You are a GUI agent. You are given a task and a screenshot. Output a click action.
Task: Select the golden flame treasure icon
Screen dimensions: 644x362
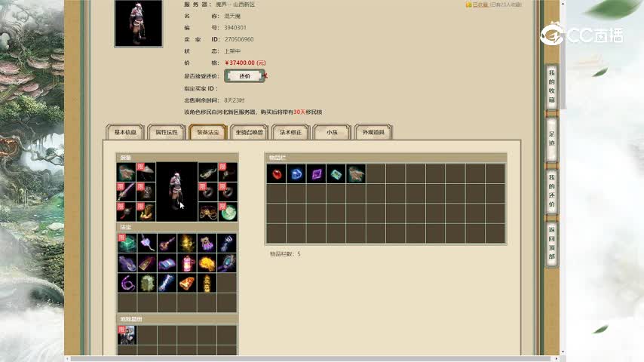pyautogui.click(x=187, y=244)
